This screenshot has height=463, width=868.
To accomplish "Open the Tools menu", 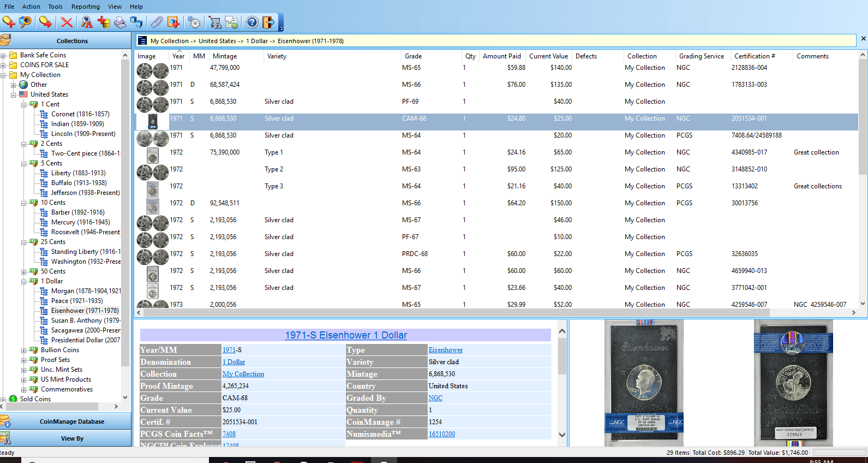I will point(56,7).
